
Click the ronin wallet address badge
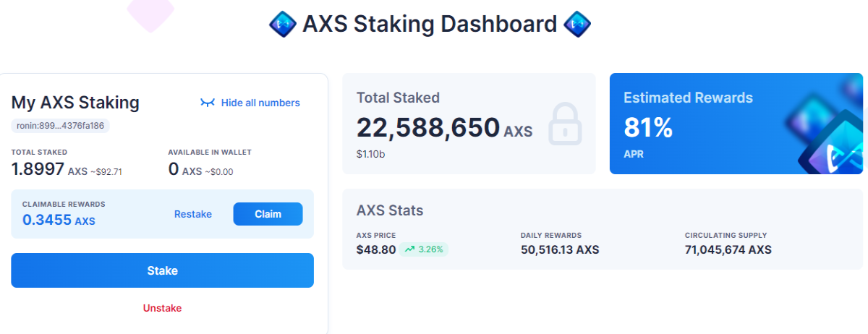[x=60, y=125]
